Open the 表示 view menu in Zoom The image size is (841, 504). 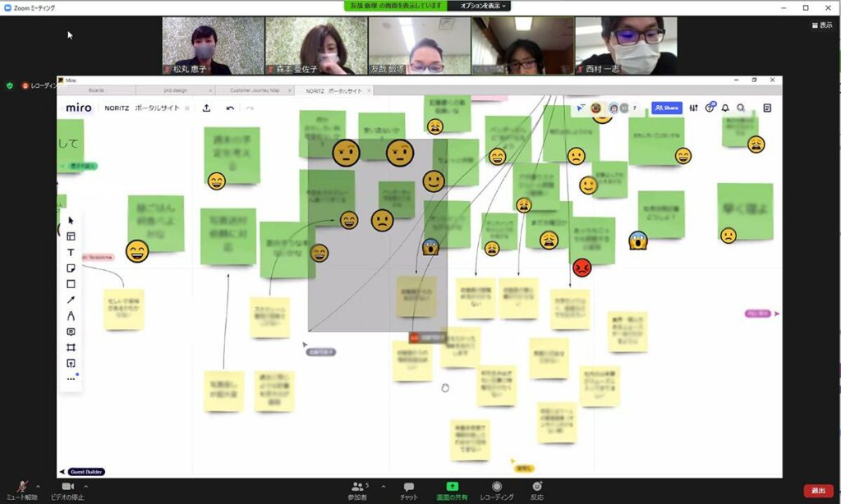coord(822,25)
